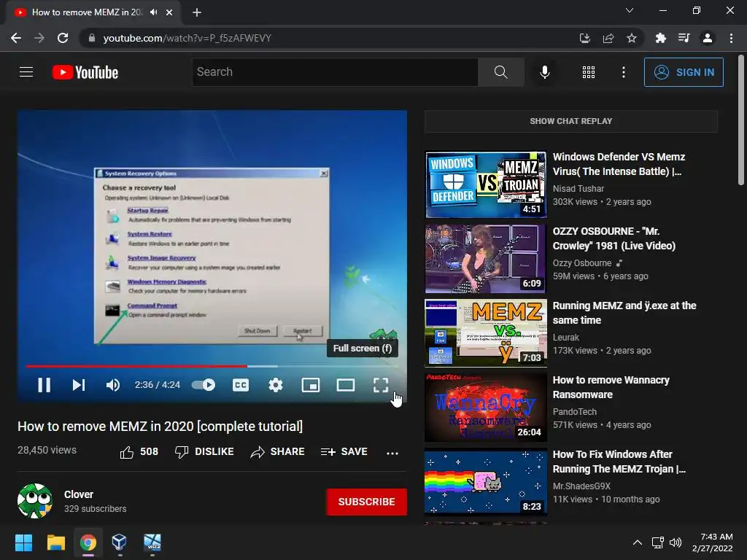Mute tab via tab audio icon
The image size is (747, 560).
(x=153, y=12)
